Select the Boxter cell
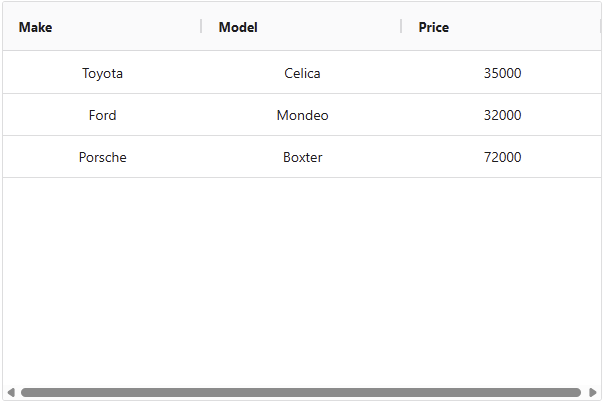The width and height of the screenshot is (603, 401). coord(302,157)
